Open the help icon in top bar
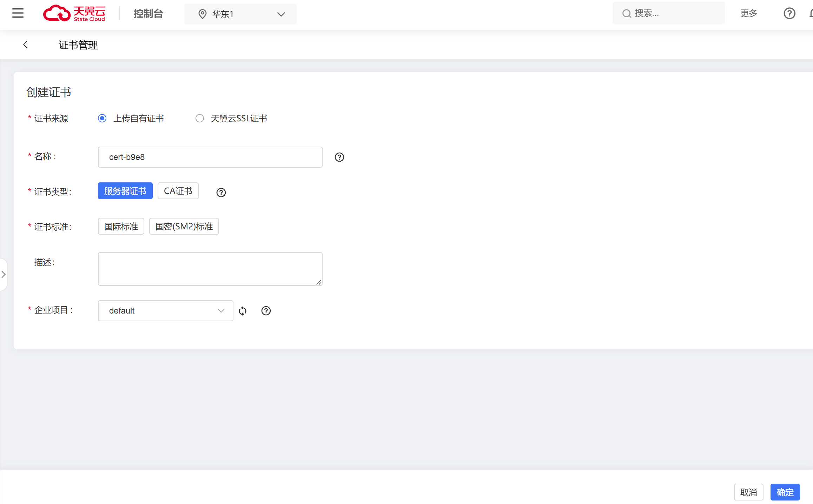 click(x=789, y=13)
